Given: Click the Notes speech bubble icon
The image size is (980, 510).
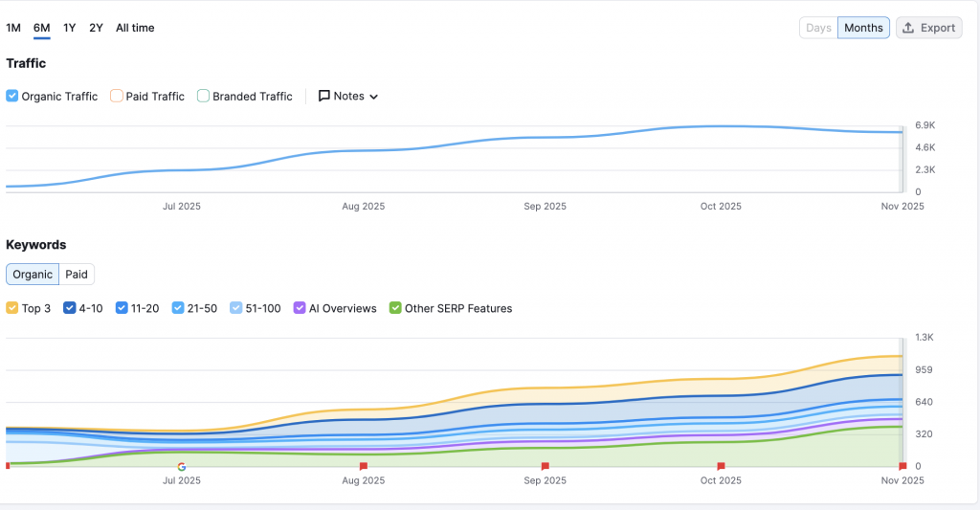Looking at the screenshot, I should 324,96.
